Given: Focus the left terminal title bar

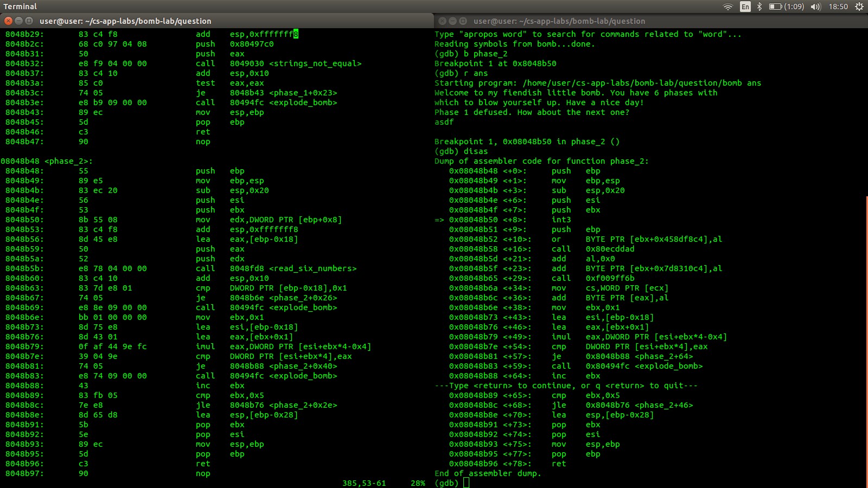Looking at the screenshot, I should click(x=217, y=21).
